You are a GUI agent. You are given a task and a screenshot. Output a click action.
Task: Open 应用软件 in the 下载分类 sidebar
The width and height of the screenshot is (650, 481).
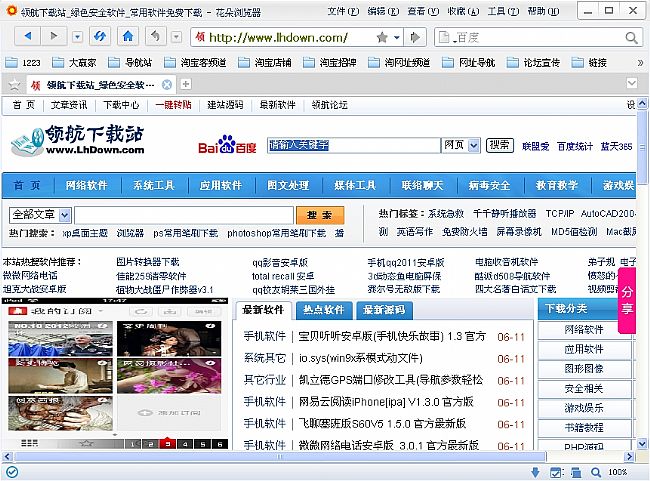584,349
